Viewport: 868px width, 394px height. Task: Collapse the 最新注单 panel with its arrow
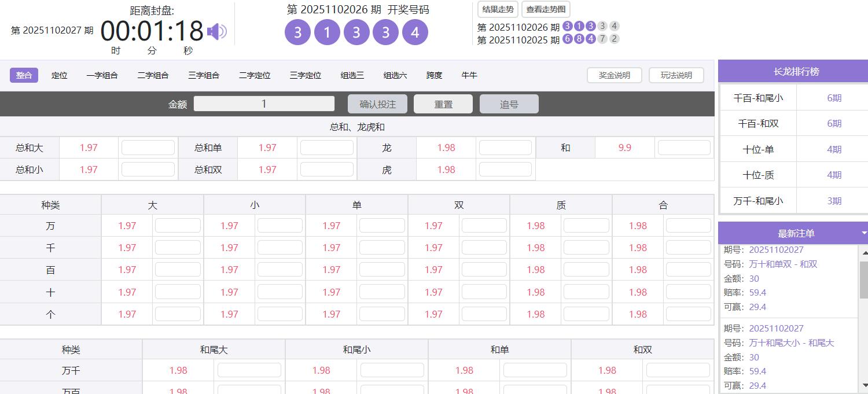(864, 233)
